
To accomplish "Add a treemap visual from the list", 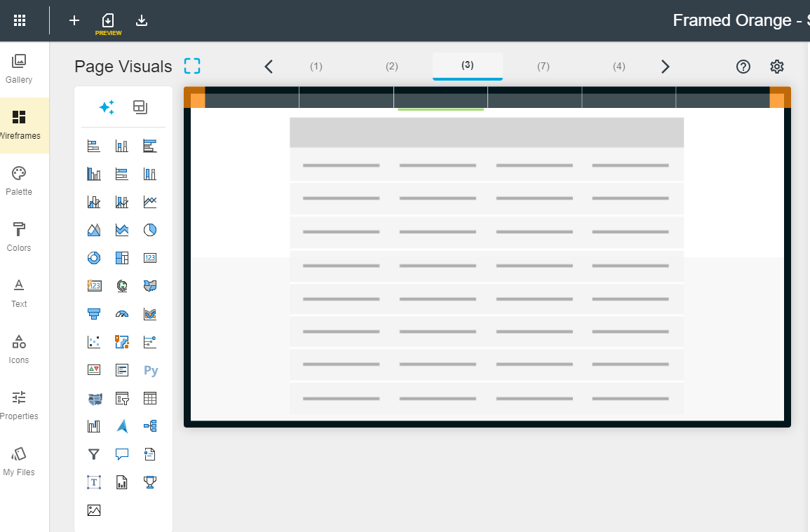I will pyautogui.click(x=121, y=257).
